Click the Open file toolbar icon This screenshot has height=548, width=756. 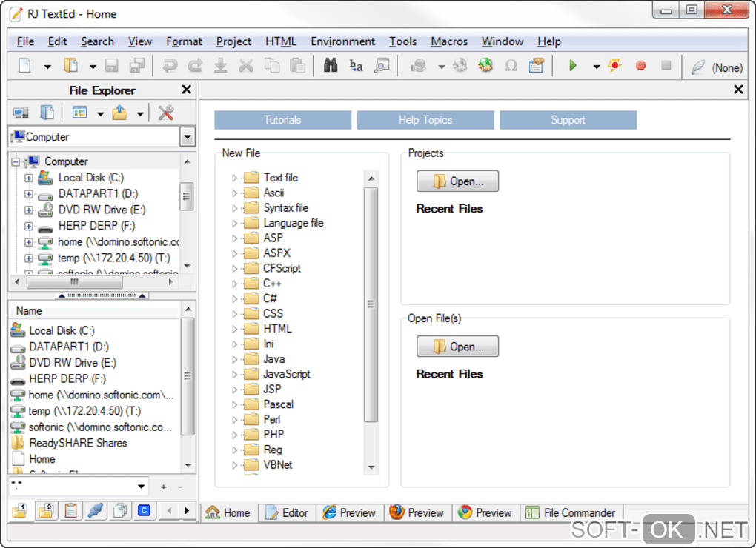[71, 65]
